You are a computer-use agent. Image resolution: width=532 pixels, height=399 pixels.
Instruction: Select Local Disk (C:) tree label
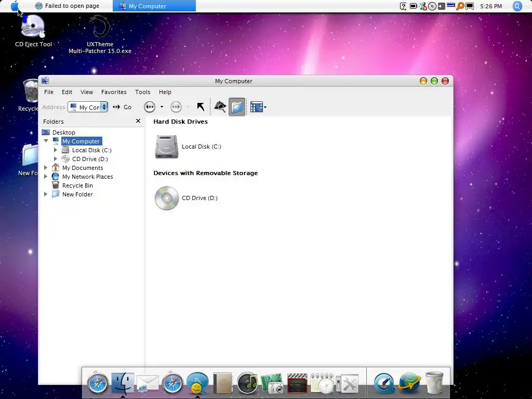pyautogui.click(x=91, y=150)
